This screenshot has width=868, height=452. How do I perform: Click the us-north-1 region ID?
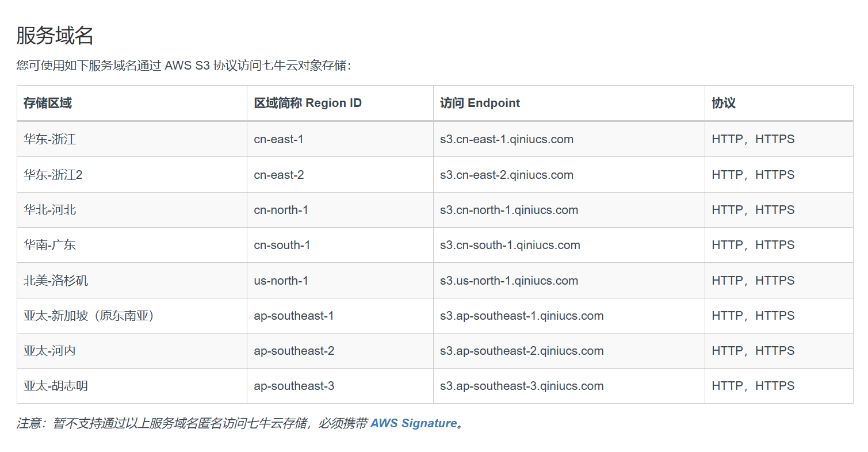281,281
